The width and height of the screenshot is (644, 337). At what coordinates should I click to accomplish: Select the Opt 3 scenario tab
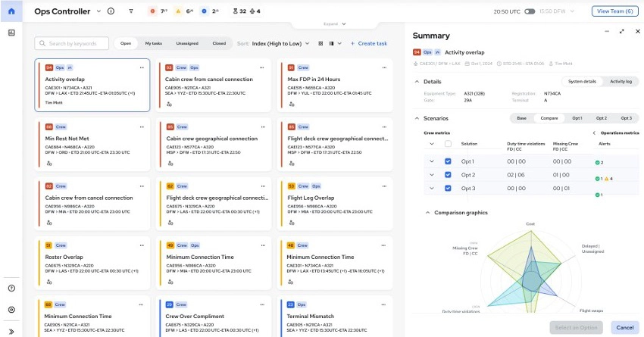(x=626, y=118)
